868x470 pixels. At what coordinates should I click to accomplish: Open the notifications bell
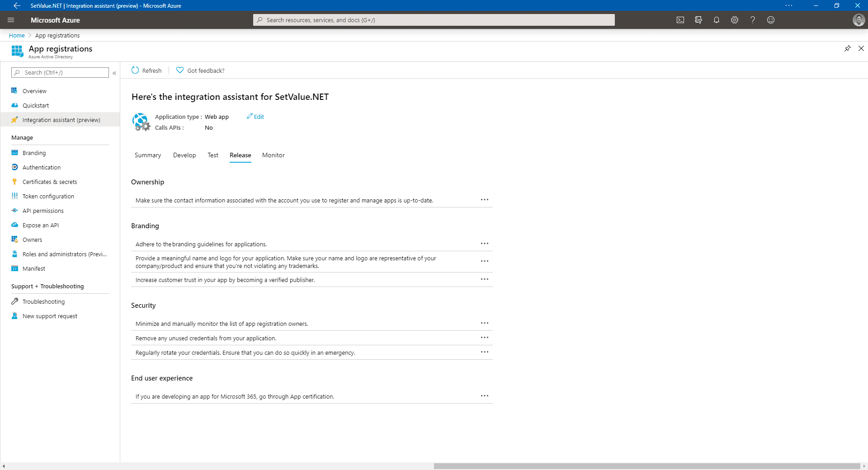pyautogui.click(x=717, y=20)
